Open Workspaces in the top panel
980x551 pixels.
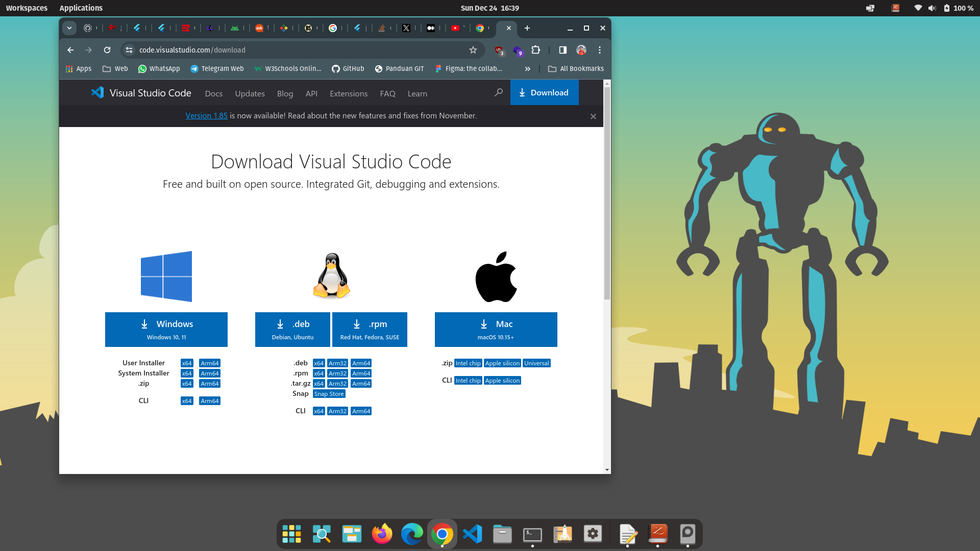27,8
